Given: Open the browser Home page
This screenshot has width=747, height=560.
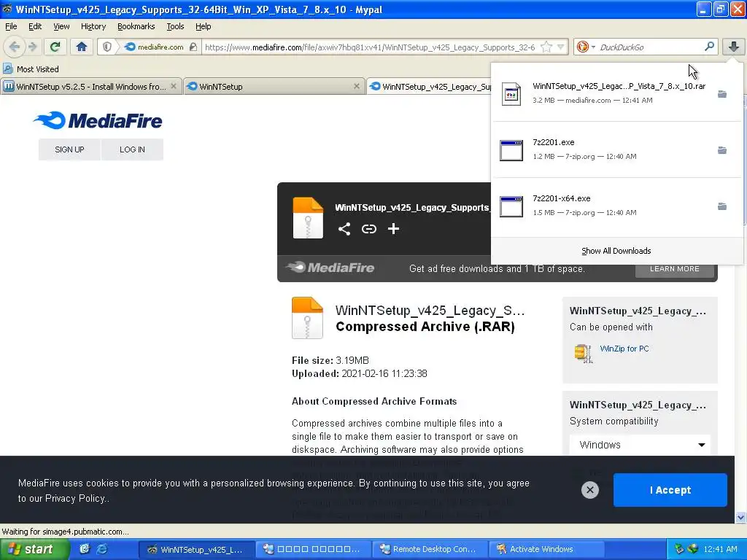Looking at the screenshot, I should pyautogui.click(x=82, y=47).
